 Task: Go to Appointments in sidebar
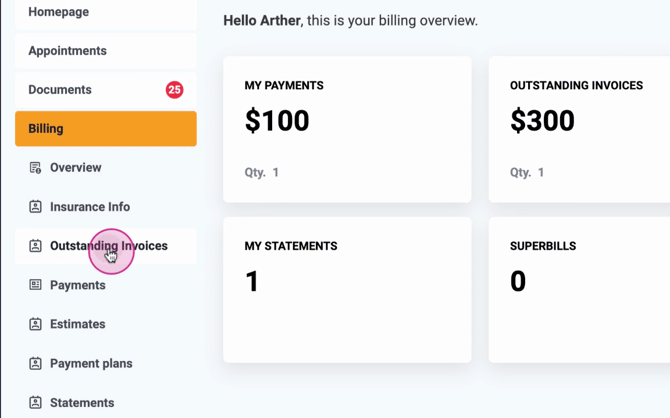click(67, 51)
